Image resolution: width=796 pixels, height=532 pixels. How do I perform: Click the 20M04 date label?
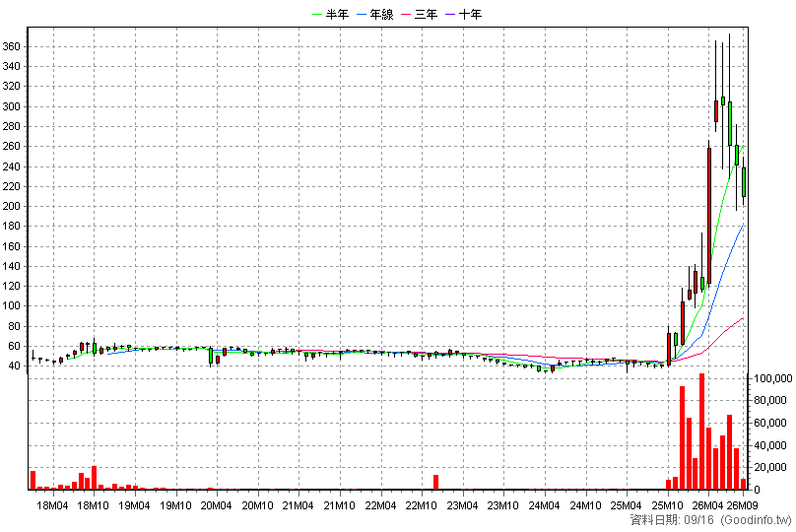[x=217, y=505]
